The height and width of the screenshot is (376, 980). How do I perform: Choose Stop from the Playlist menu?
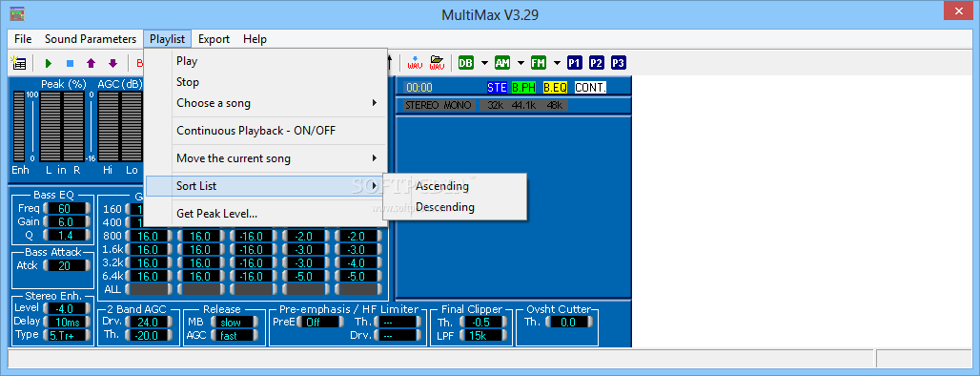pos(266,82)
